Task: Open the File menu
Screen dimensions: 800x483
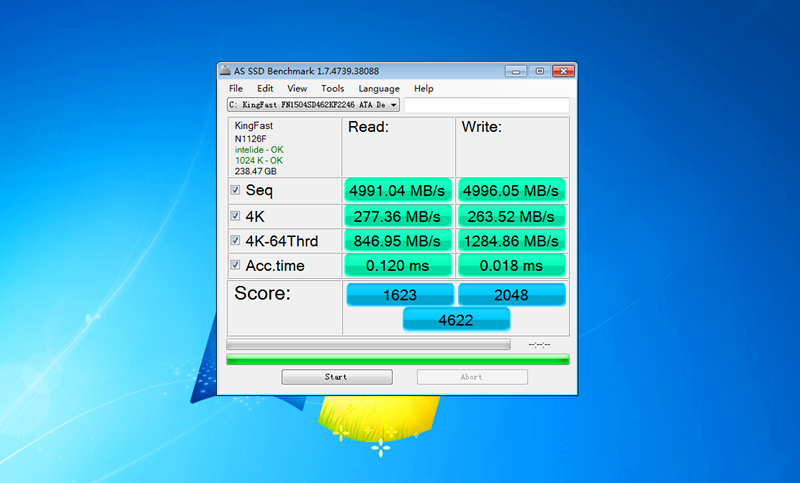Action: 236,88
